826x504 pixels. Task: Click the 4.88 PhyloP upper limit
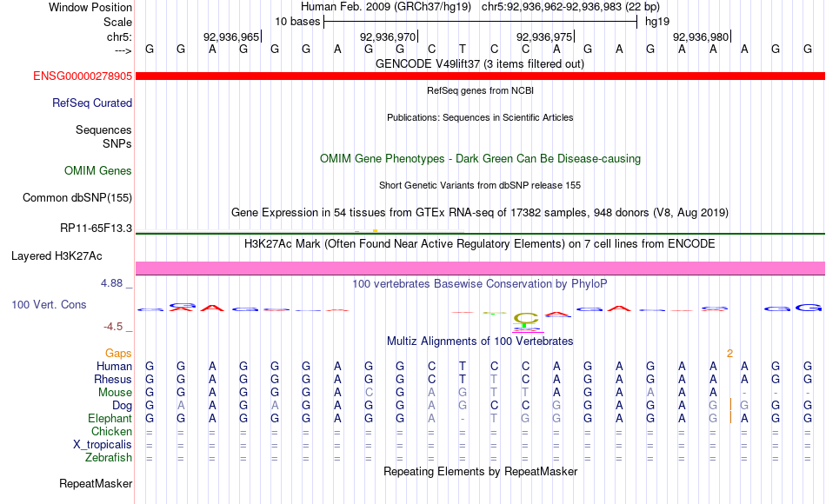[111, 283]
